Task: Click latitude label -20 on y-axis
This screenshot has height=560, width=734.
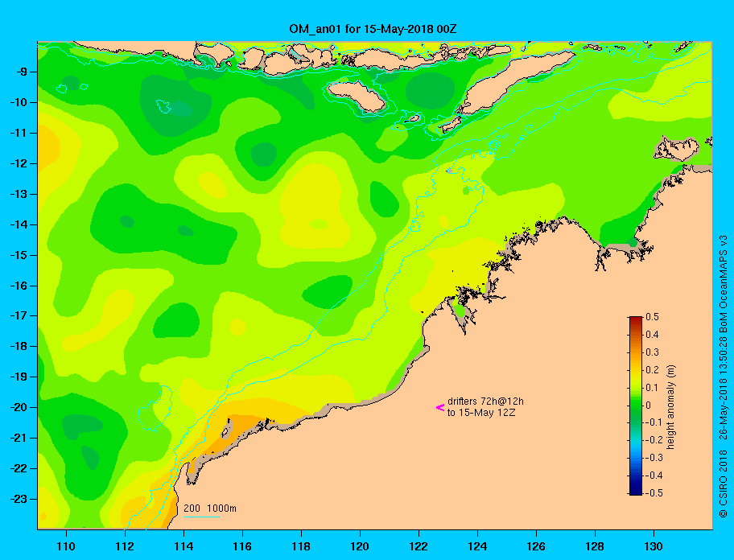Action: coord(19,407)
